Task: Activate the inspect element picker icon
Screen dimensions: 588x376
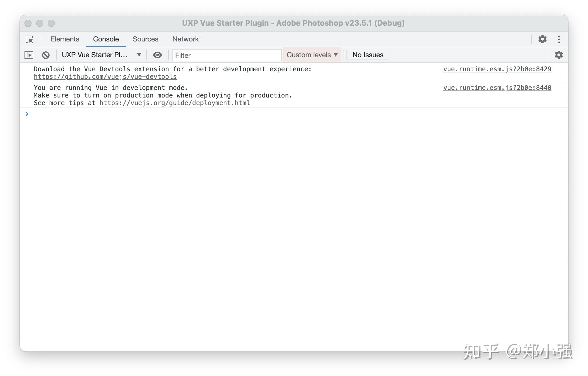Action: (x=29, y=39)
